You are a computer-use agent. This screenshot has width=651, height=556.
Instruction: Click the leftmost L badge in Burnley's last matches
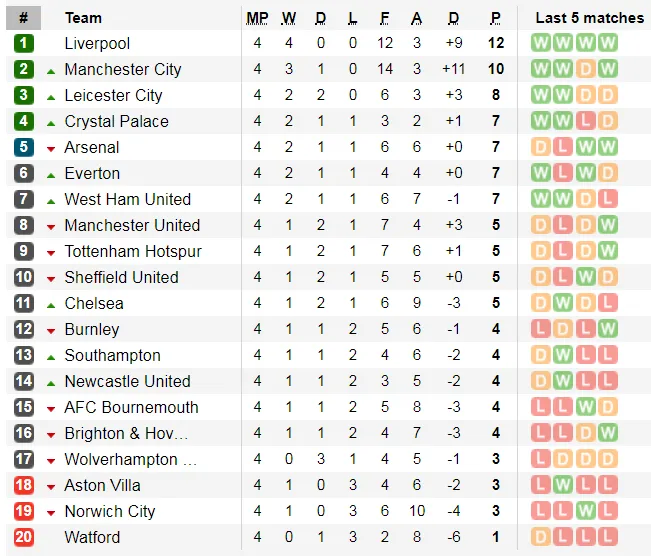point(541,329)
